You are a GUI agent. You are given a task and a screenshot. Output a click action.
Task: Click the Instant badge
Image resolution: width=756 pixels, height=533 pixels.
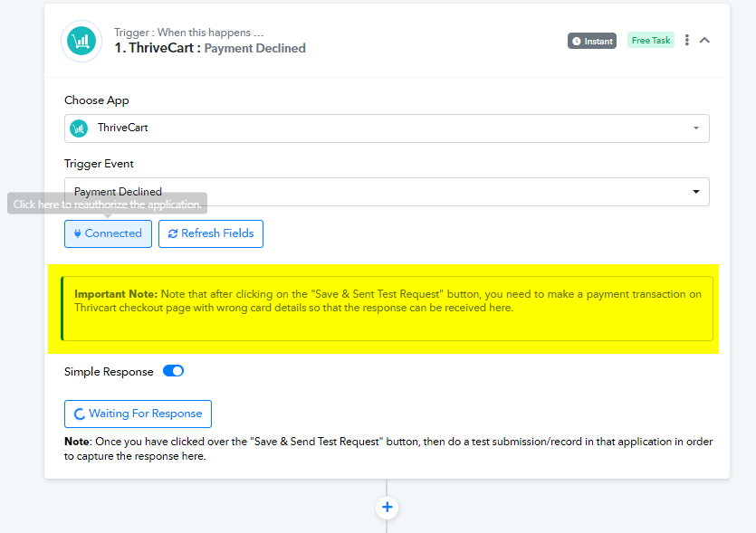tap(591, 41)
